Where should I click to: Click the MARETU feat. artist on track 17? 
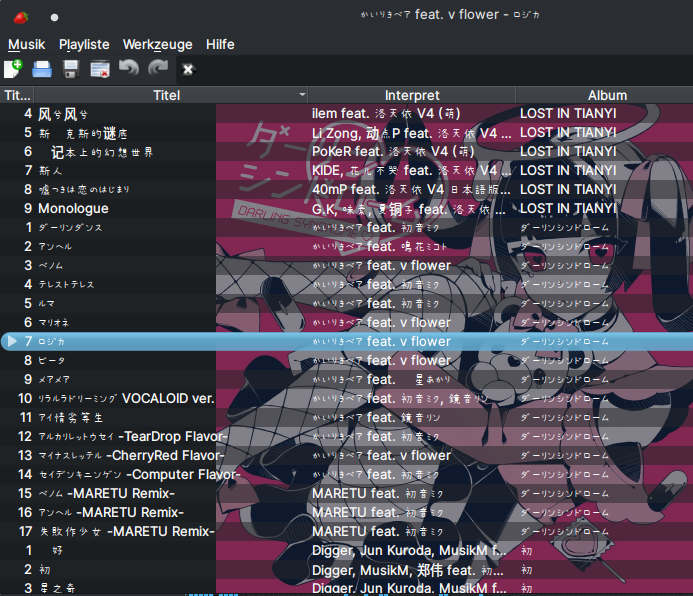point(377,531)
